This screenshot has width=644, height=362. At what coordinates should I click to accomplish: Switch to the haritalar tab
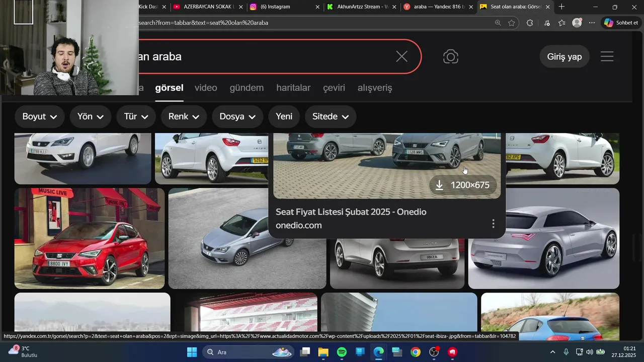point(293,88)
